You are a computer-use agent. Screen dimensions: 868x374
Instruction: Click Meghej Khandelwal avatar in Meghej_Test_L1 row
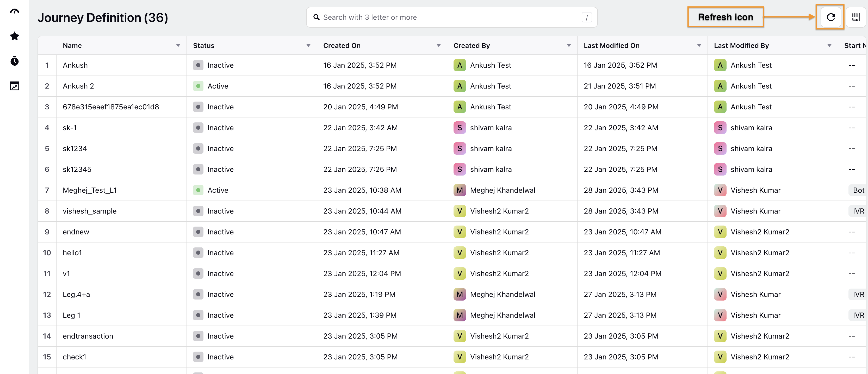pos(459,190)
